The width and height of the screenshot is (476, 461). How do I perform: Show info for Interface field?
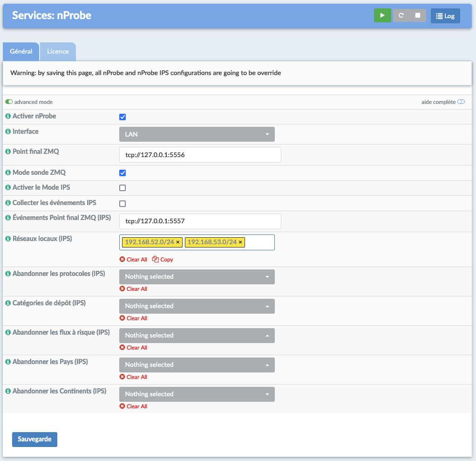8,131
